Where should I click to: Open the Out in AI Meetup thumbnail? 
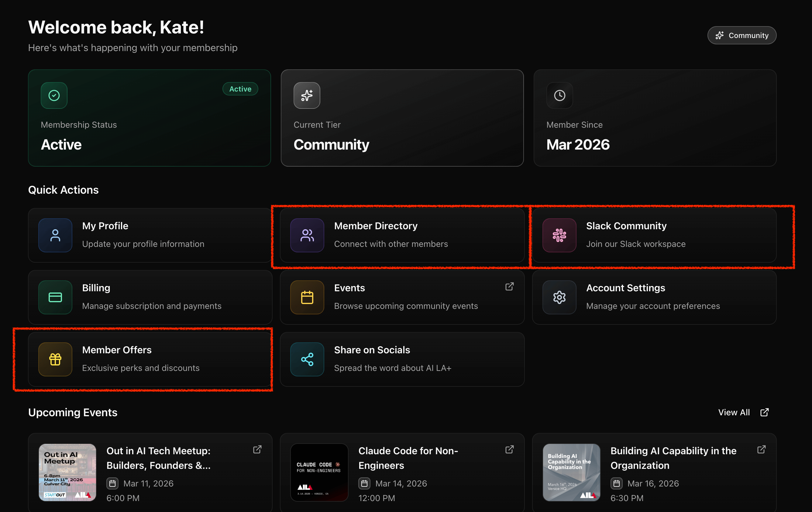coord(67,472)
